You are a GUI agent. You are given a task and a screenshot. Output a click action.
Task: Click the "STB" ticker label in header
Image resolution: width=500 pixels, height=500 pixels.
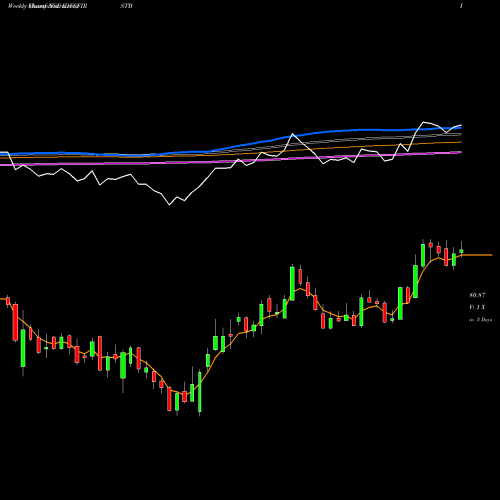click(x=127, y=6)
